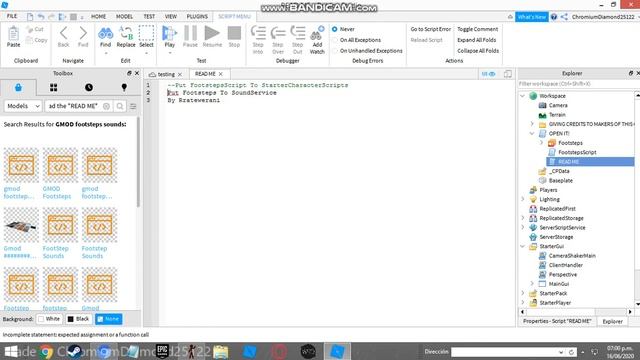Open Chrome from the taskbar
This screenshot has height=360, width=640.
coord(46,351)
